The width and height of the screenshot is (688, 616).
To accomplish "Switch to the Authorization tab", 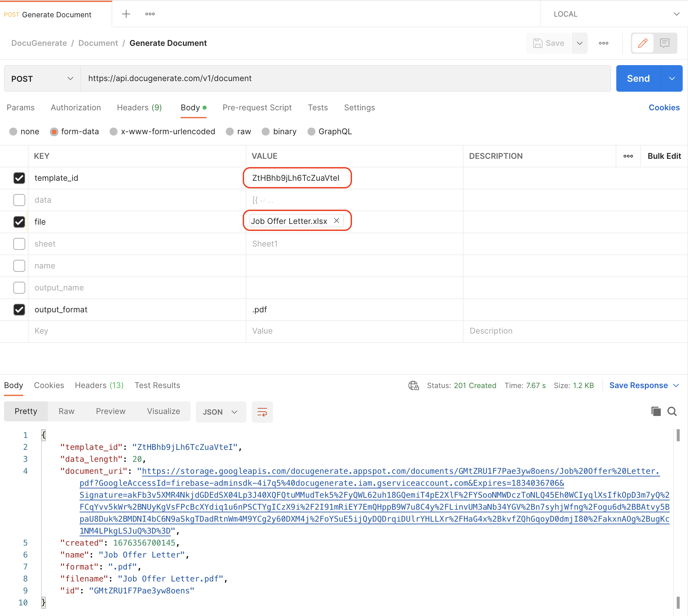I will [76, 108].
